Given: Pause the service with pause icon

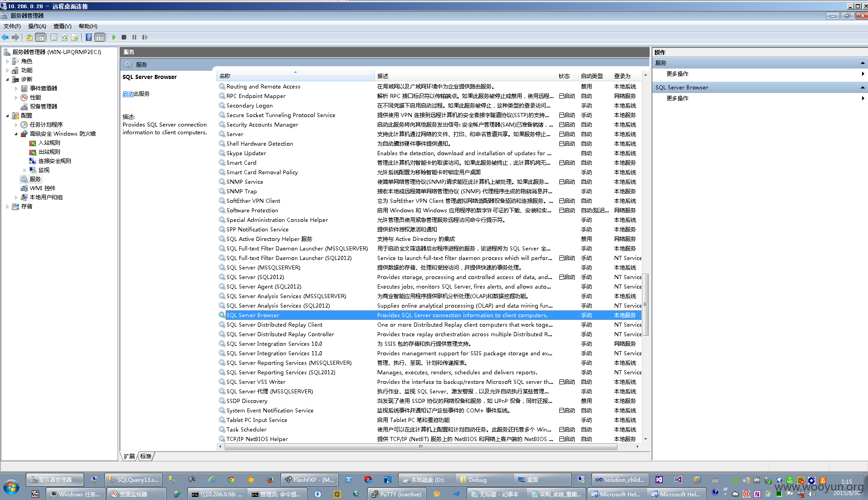Looking at the screenshot, I should coord(134,37).
